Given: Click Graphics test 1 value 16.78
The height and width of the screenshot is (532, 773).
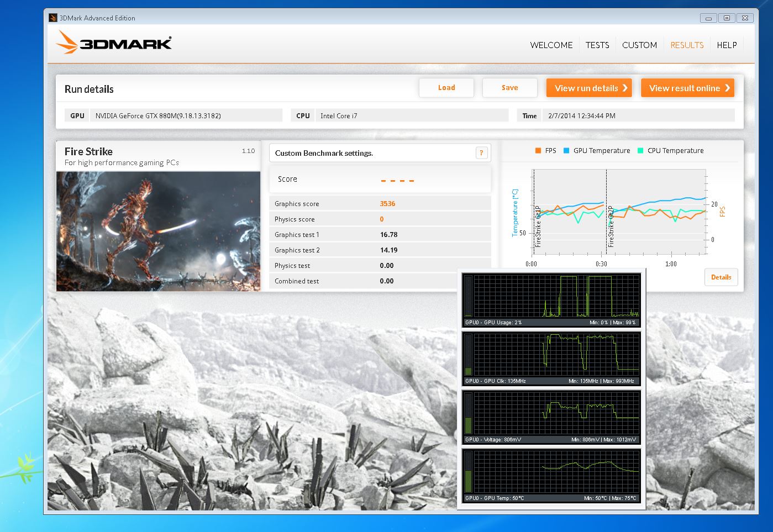Looking at the screenshot, I should tap(388, 235).
